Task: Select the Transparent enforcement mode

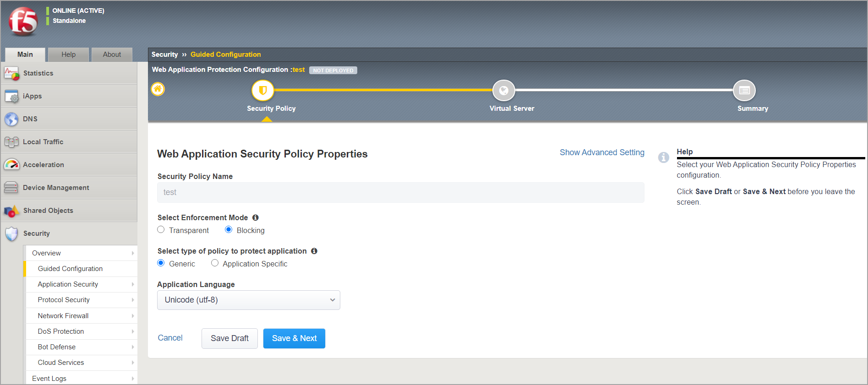Action: [x=161, y=230]
